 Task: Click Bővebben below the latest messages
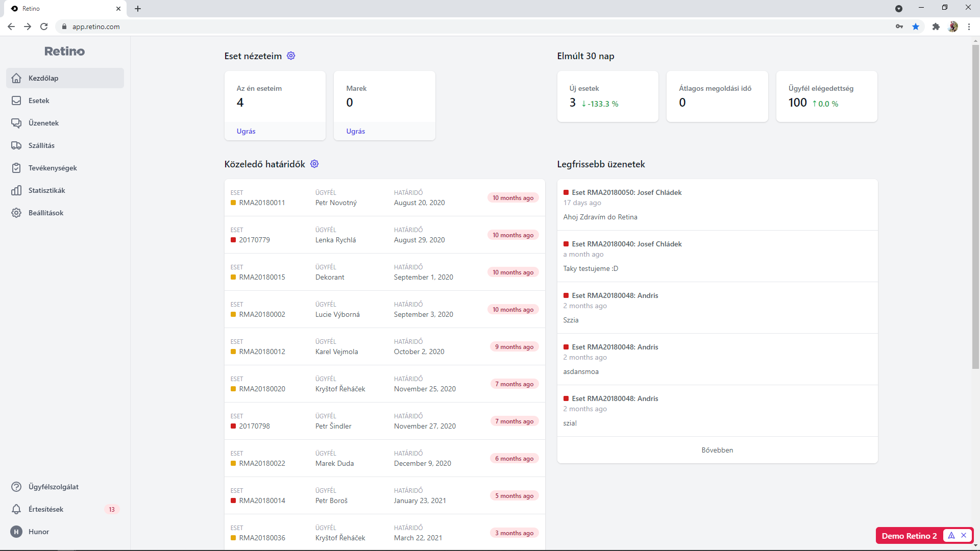pos(717,450)
